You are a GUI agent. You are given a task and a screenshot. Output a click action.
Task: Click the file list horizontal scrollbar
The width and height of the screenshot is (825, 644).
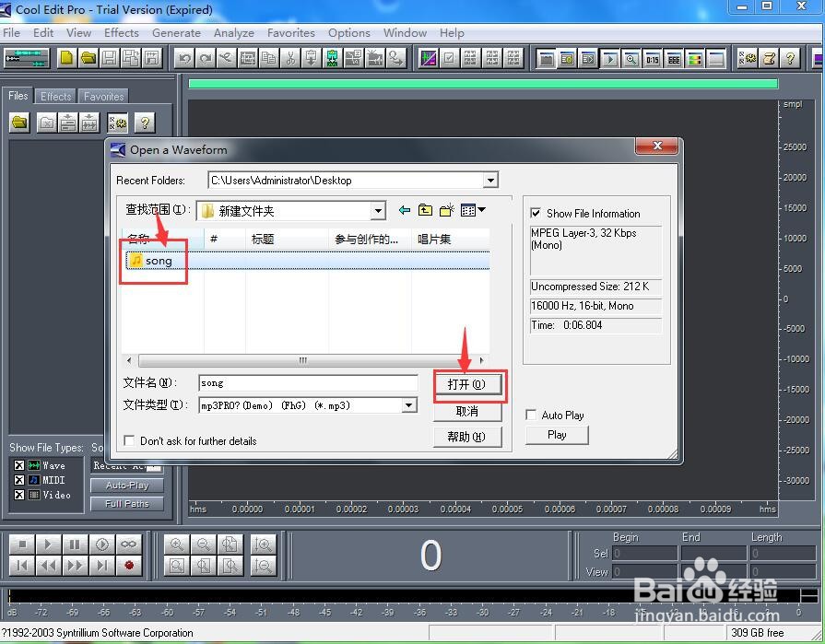(303, 360)
